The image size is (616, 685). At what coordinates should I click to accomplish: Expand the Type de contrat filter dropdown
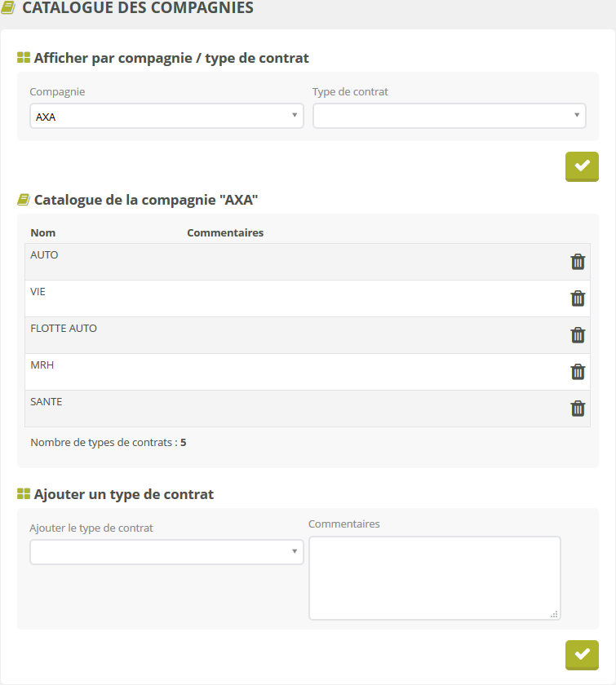pyautogui.click(x=449, y=117)
